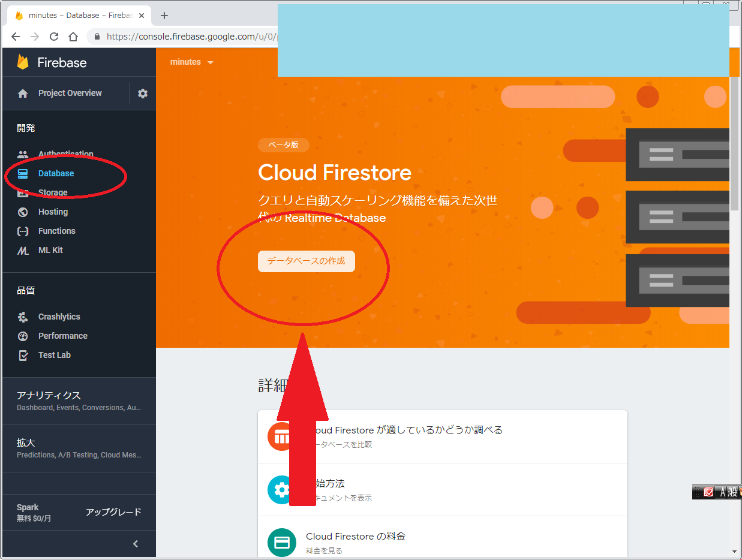Collapse the sidebar with chevron arrow

(136, 544)
